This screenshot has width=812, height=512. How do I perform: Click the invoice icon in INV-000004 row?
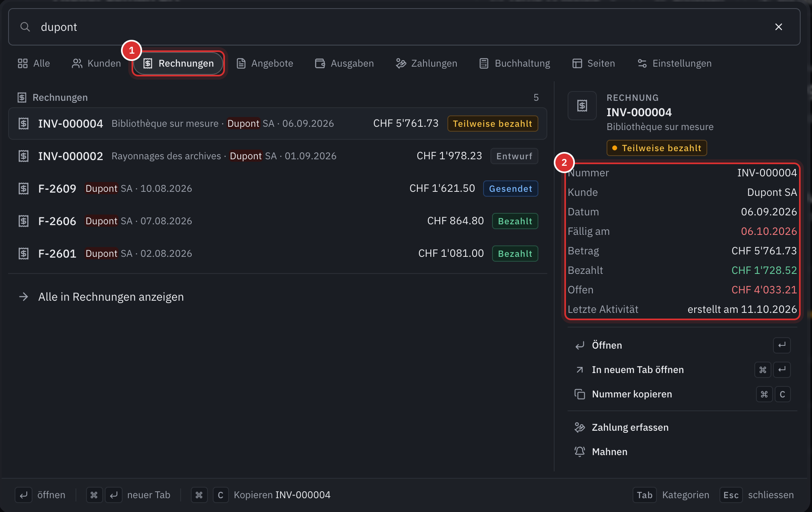[24, 124]
